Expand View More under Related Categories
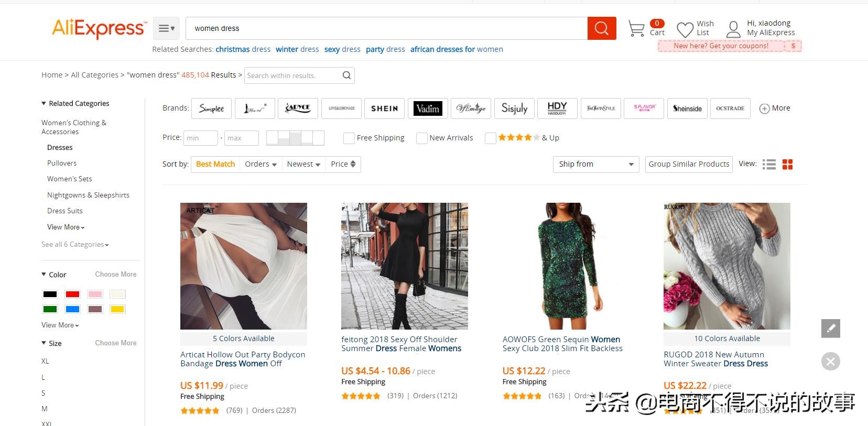Screen dimensions: 868x426 pyautogui.click(x=66, y=227)
